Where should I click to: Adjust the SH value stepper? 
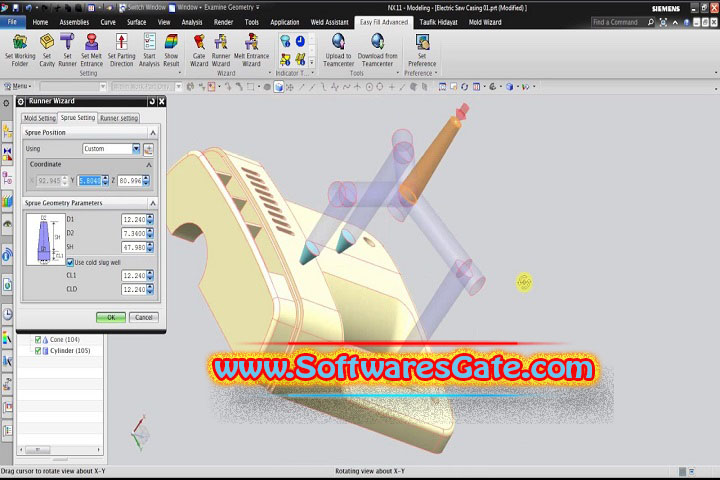[150, 247]
